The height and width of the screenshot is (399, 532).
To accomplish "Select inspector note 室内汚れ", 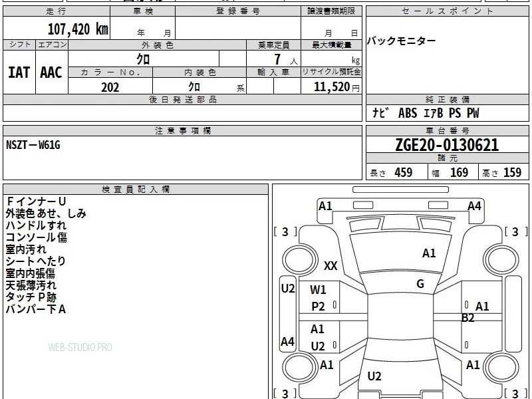I will (26, 249).
